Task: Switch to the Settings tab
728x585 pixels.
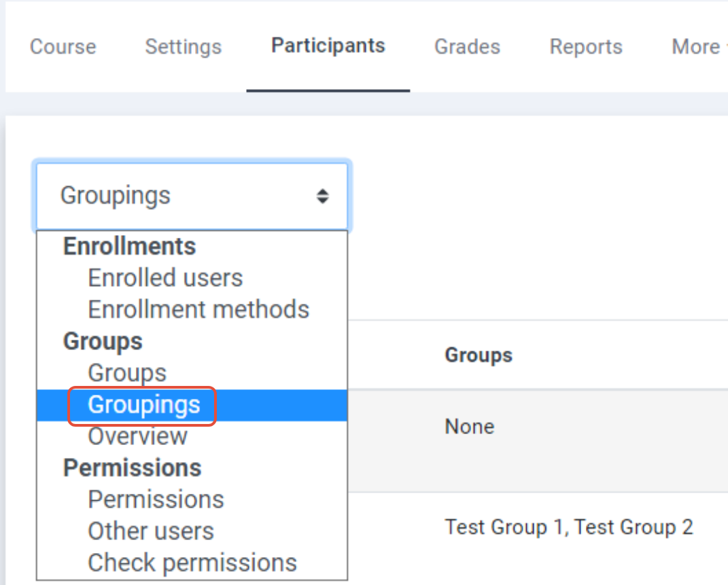Action: 183,47
